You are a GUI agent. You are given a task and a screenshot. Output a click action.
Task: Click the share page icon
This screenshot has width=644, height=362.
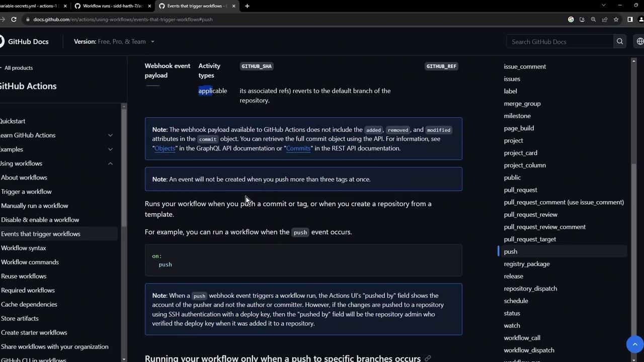605,19
